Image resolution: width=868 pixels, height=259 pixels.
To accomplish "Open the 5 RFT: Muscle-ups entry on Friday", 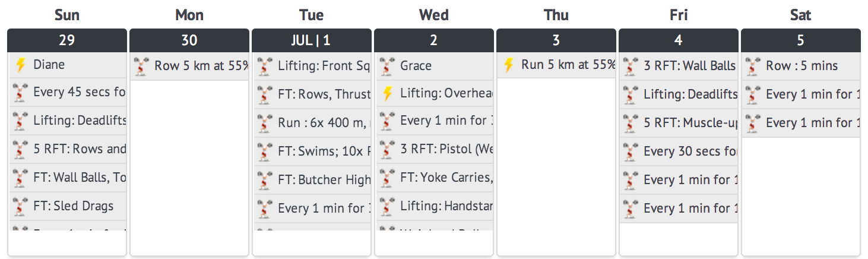I will (x=690, y=122).
